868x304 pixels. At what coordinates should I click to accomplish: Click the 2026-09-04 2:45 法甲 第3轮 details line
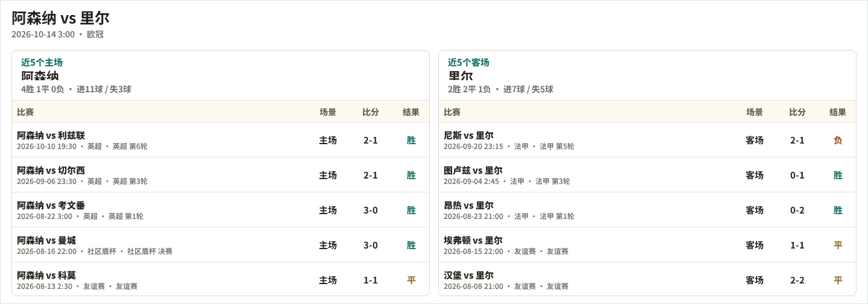(507, 182)
